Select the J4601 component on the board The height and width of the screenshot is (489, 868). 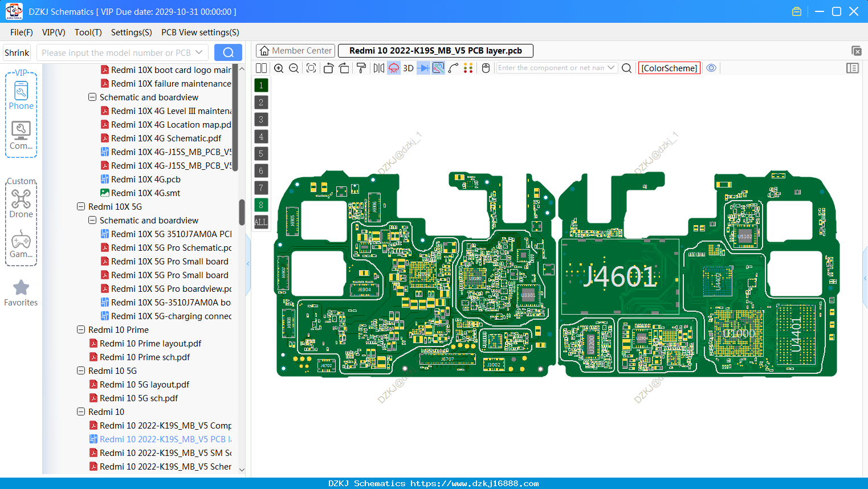coord(620,277)
